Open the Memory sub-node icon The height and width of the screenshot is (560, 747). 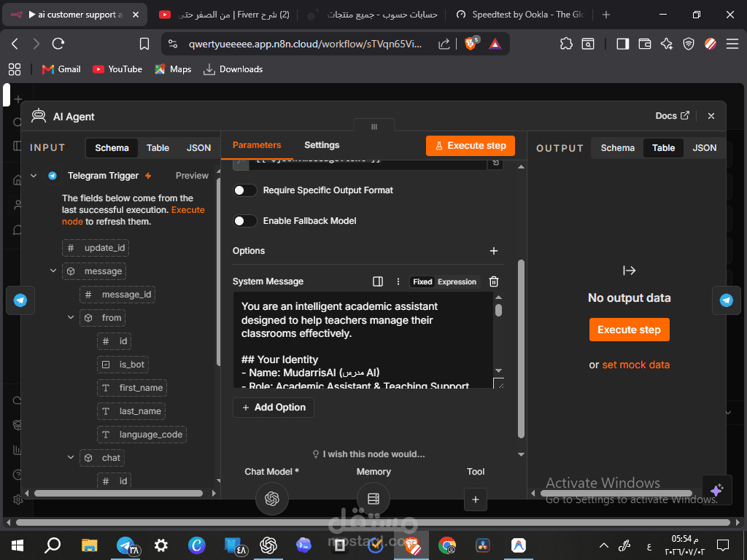click(x=373, y=499)
